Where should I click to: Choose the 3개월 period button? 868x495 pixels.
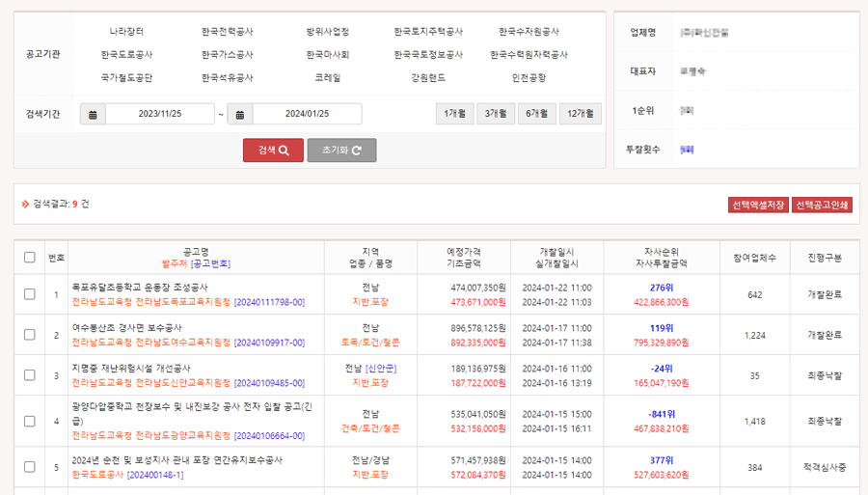pos(496,114)
